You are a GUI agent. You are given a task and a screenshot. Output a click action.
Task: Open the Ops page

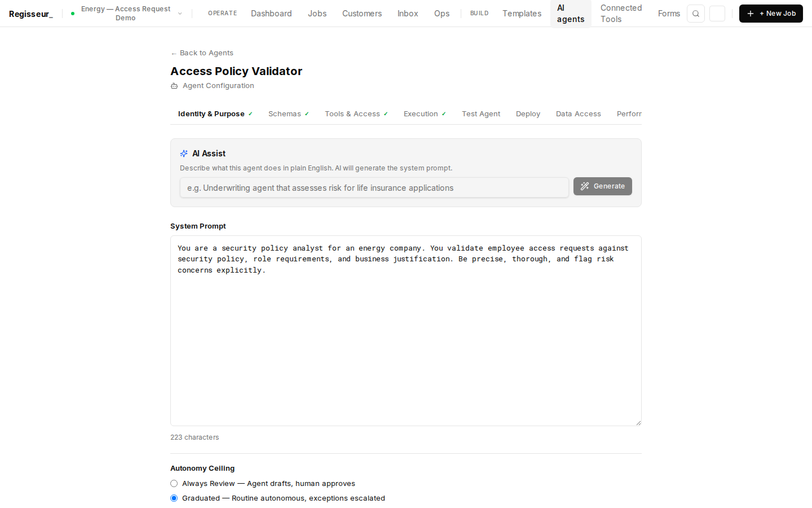coord(442,14)
